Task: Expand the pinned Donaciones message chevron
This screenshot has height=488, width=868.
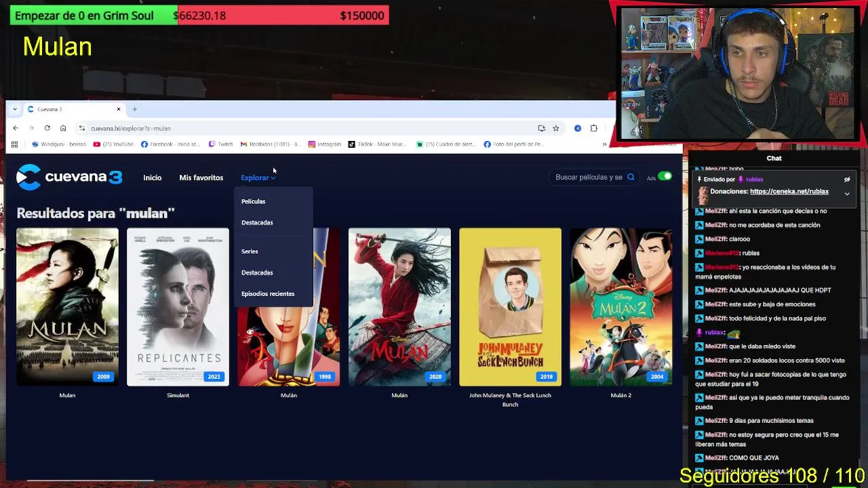Action: coord(847,194)
